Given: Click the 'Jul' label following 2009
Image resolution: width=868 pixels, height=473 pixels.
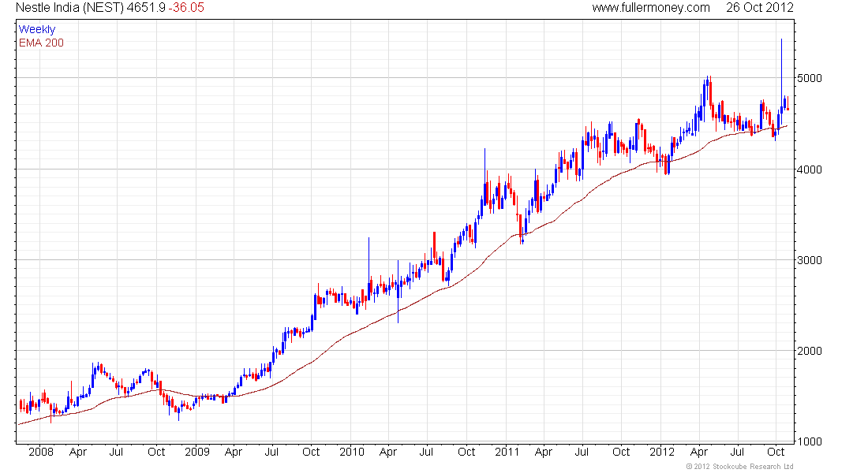Looking at the screenshot, I should [x=271, y=452].
